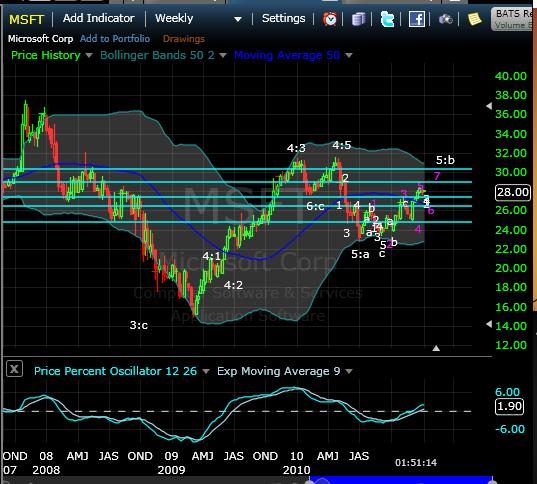Expand the Price Percent Oscillator 12 26 arrow
Image resolution: width=537 pixels, height=484 pixels.
(206, 371)
